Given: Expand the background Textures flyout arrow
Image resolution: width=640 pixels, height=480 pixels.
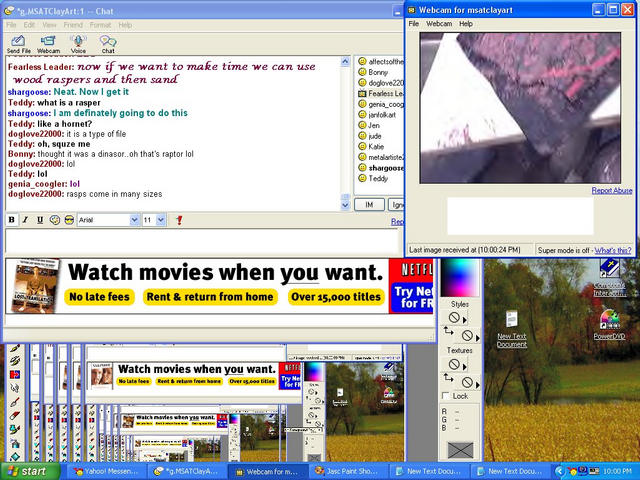Looking at the screenshot, I should pyautogui.click(x=478, y=384).
